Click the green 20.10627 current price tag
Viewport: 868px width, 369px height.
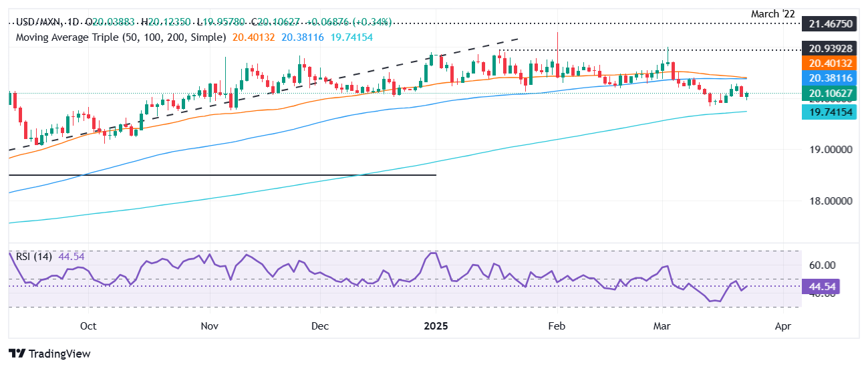(x=828, y=94)
